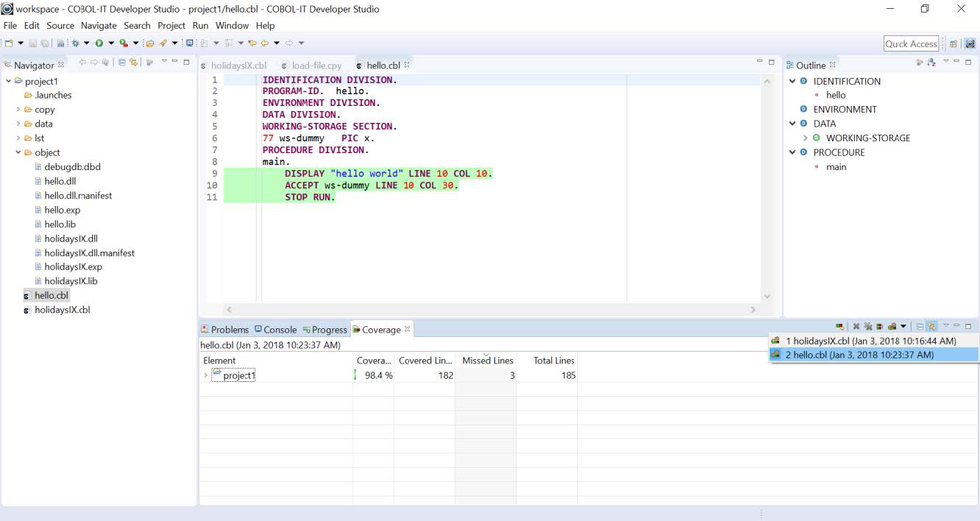Viewport: 980px width, 521px height.
Task: Click the Debug bug icon in toolbar
Action: coord(75,43)
